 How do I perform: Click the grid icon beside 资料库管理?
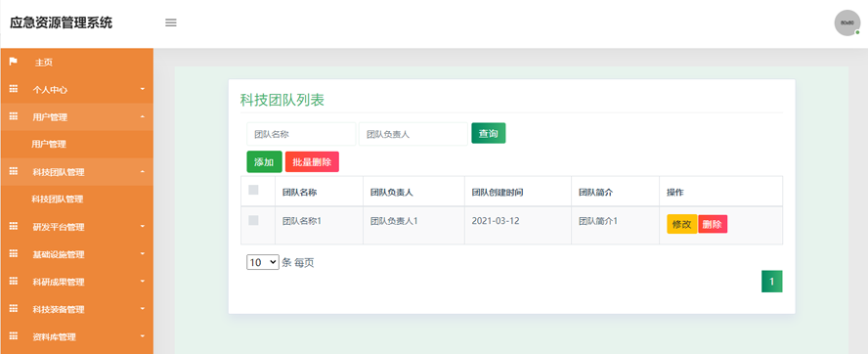[x=14, y=336]
